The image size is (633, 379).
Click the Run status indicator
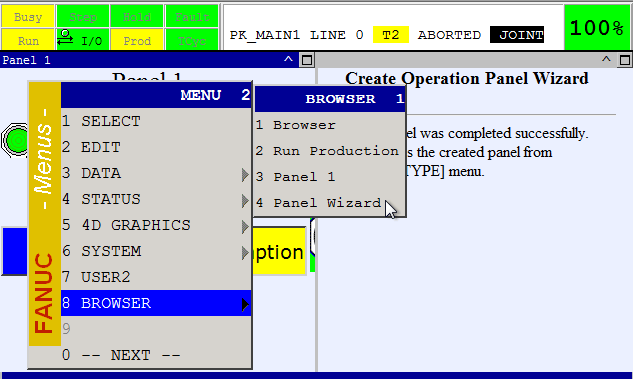[28, 40]
